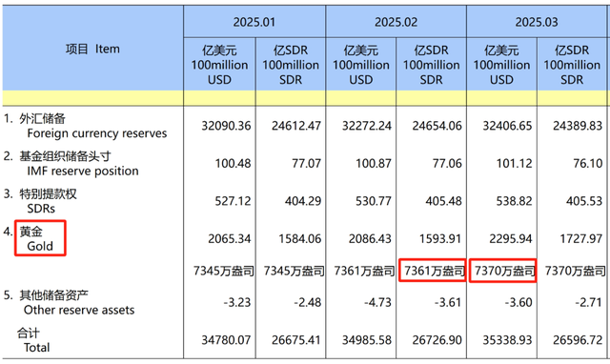Click the 2025.02 column header
This screenshot has width=610, height=364.
[396, 22]
